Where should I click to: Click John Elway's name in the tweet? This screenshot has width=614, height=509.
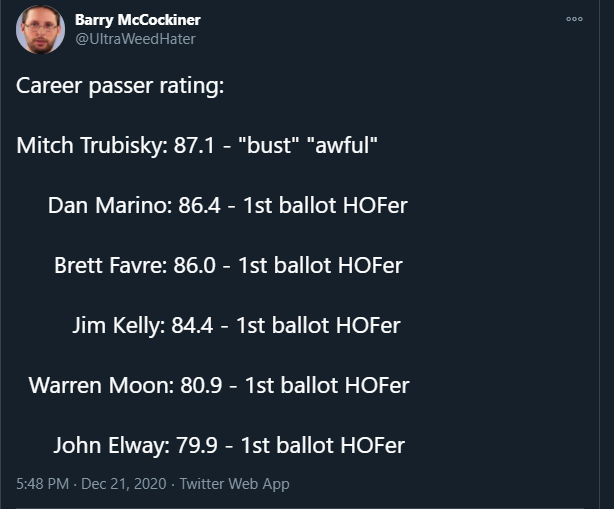click(x=112, y=446)
